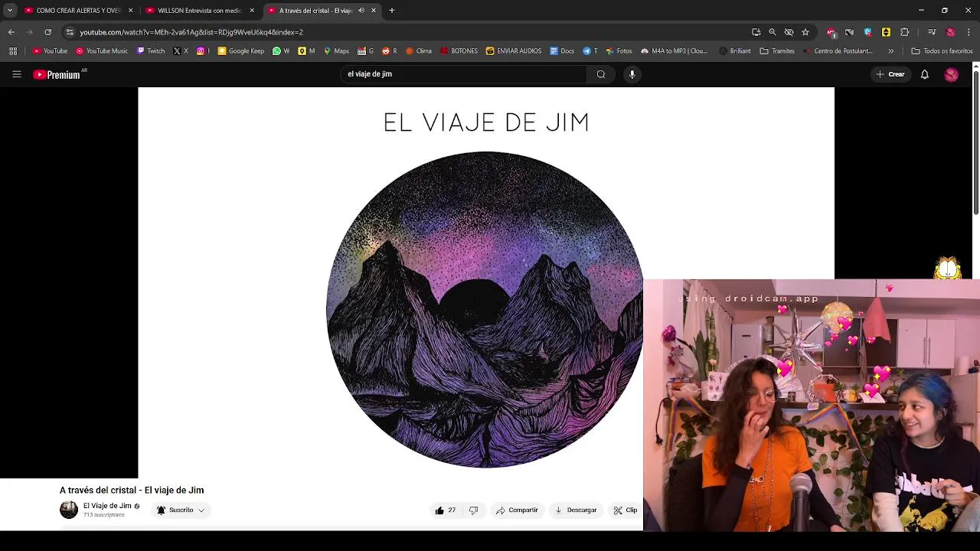Image resolution: width=980 pixels, height=551 pixels.
Task: Click install app icon in address bar
Action: [x=756, y=32]
